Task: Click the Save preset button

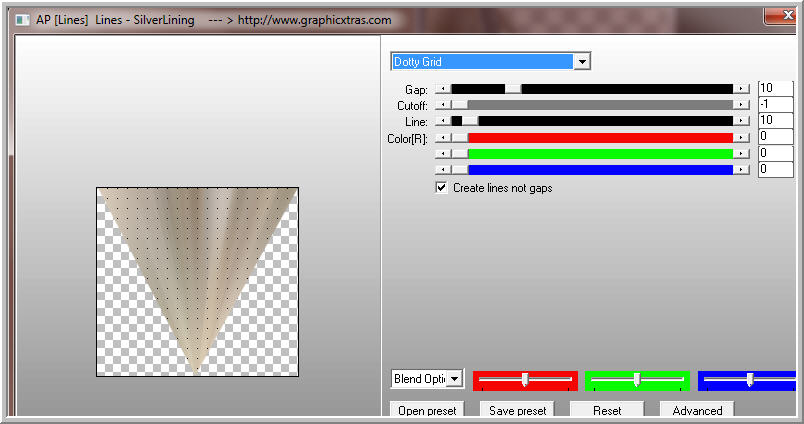Action: click(517, 411)
